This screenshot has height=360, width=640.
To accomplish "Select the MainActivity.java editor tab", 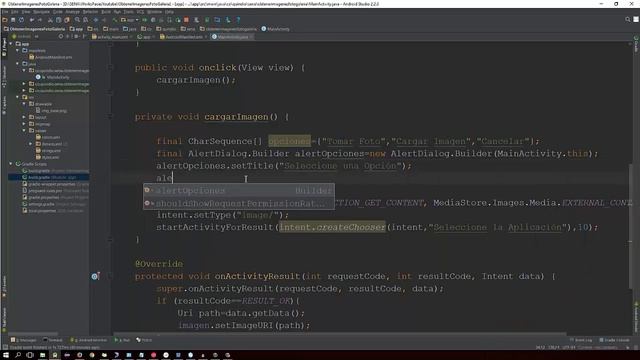I will click(232, 37).
